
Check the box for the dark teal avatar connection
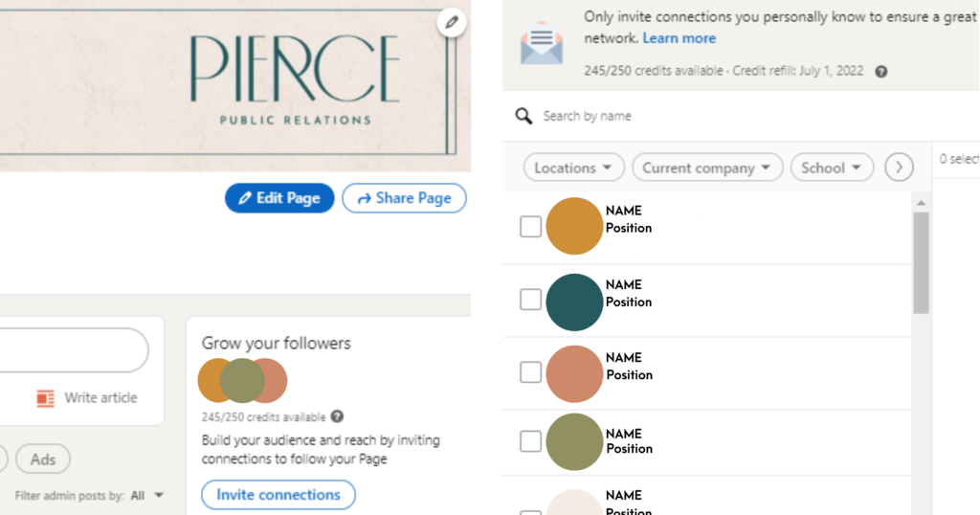coord(530,300)
